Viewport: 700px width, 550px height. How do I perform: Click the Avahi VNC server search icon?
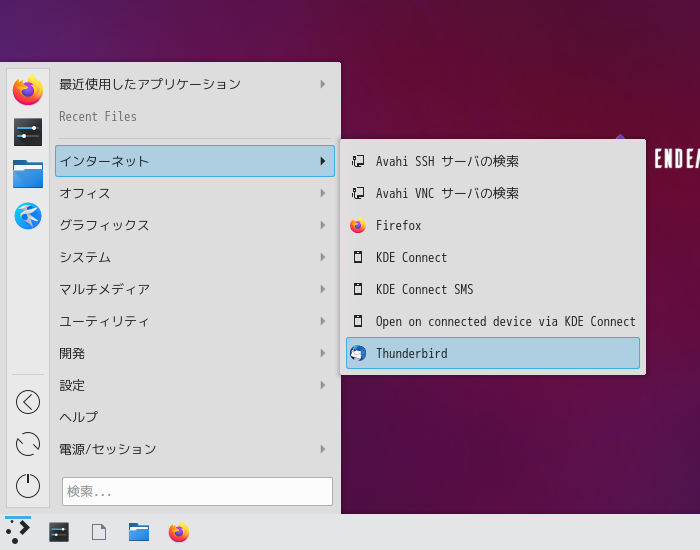358,193
